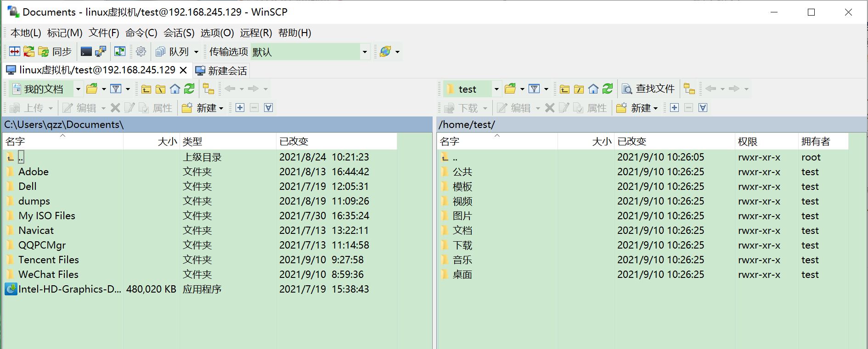Expand the remote filter dropdown arrow

546,89
